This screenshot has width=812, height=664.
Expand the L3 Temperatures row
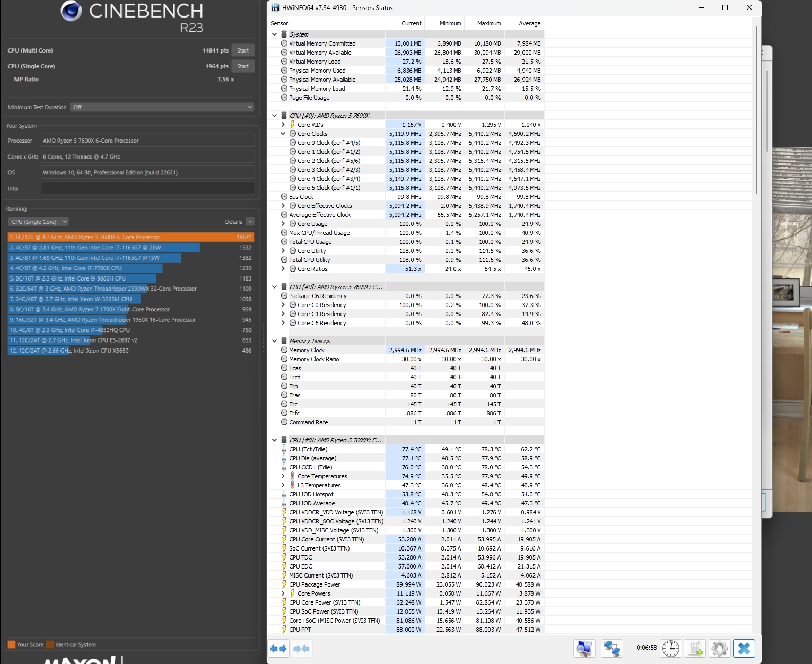pyautogui.click(x=283, y=485)
